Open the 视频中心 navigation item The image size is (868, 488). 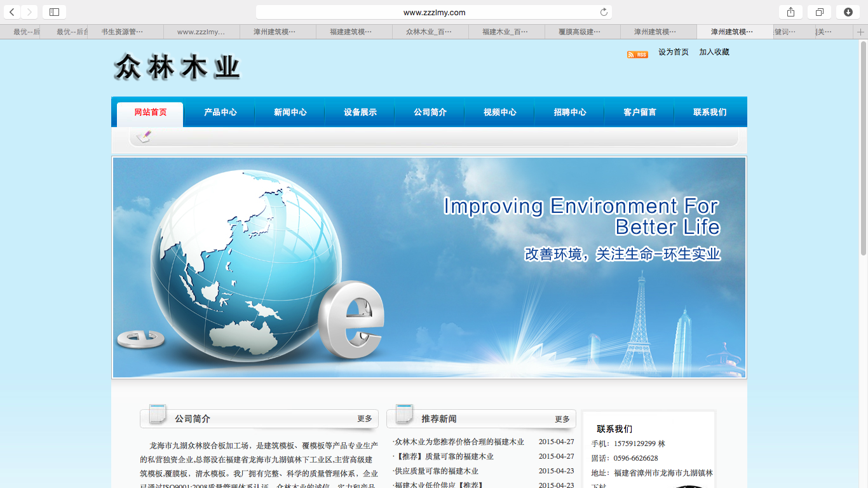coord(500,112)
